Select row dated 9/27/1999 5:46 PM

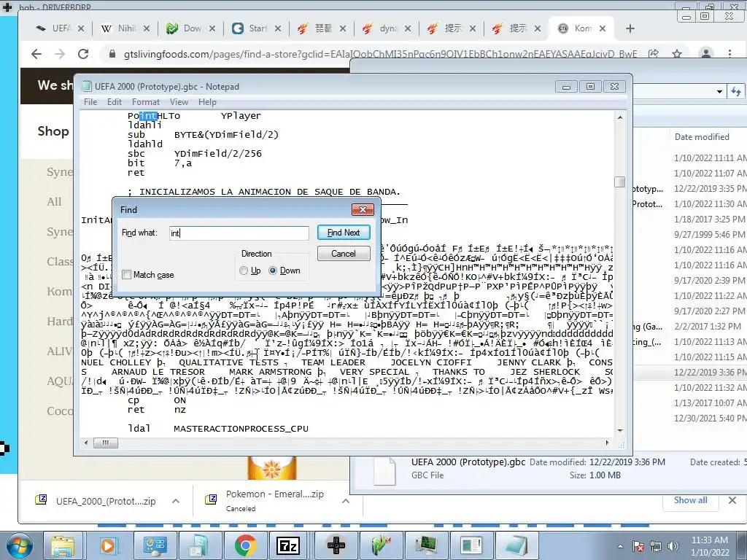click(x=690, y=235)
